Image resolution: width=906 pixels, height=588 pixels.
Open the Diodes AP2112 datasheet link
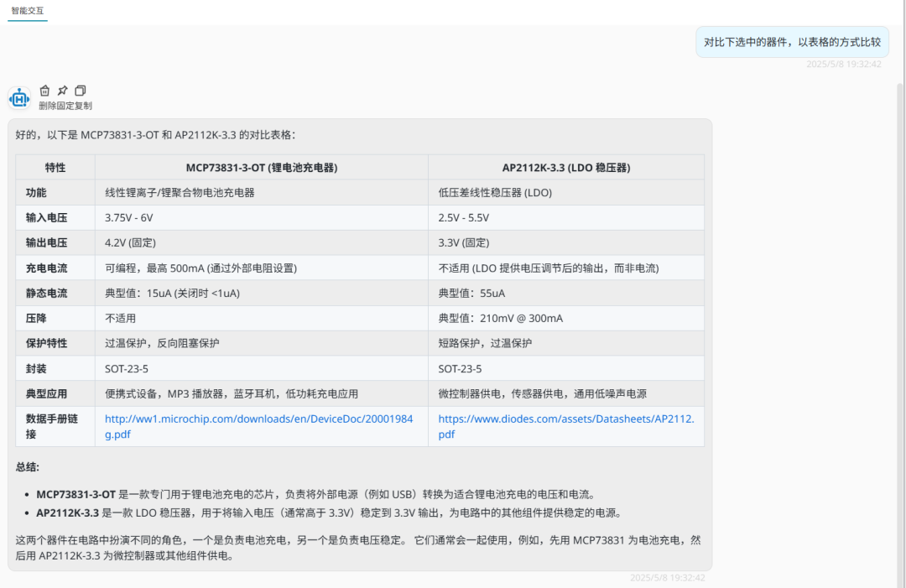pos(566,426)
